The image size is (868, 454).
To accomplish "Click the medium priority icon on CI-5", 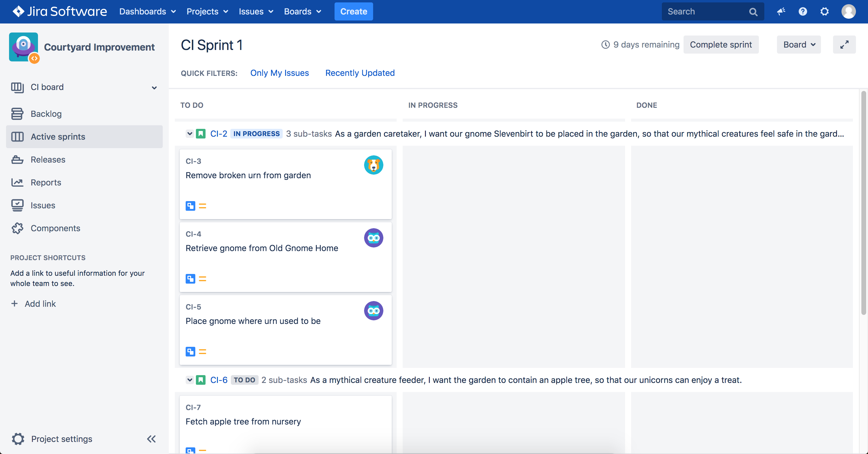I will [x=203, y=352].
